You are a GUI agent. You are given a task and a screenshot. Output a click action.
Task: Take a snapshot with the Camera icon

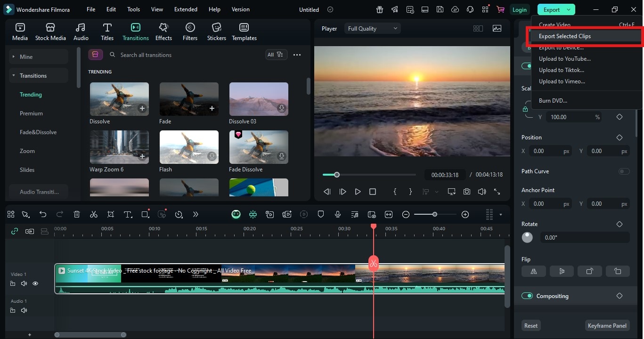click(x=466, y=192)
